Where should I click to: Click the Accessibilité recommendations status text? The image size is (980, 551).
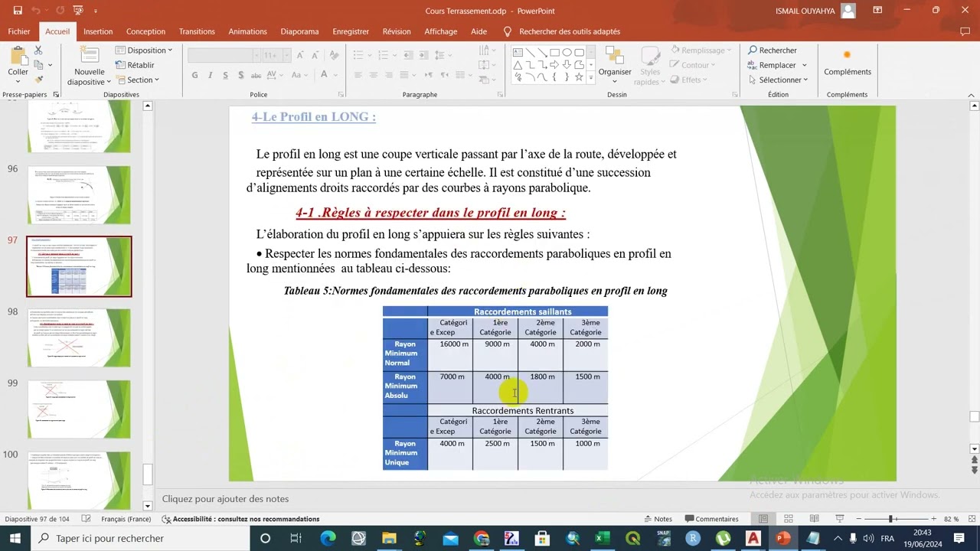tap(241, 519)
